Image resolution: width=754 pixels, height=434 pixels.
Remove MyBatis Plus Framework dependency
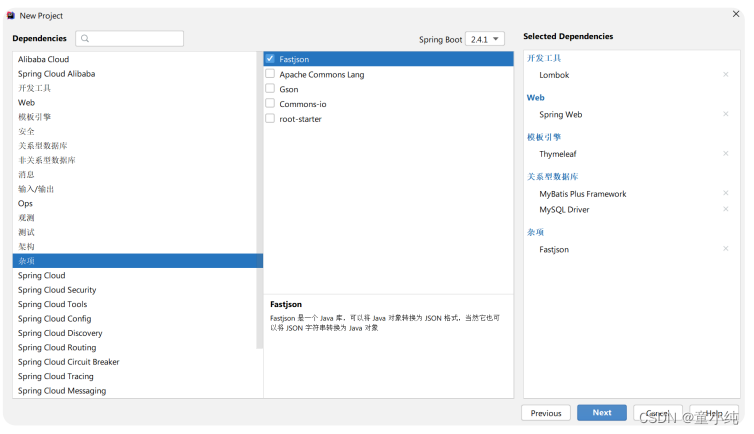pyautogui.click(x=726, y=194)
